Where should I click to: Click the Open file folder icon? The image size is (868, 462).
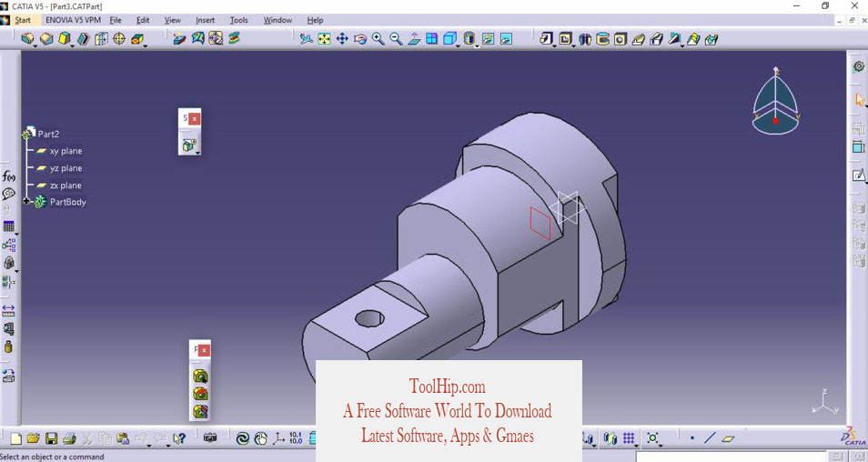pyautogui.click(x=34, y=438)
